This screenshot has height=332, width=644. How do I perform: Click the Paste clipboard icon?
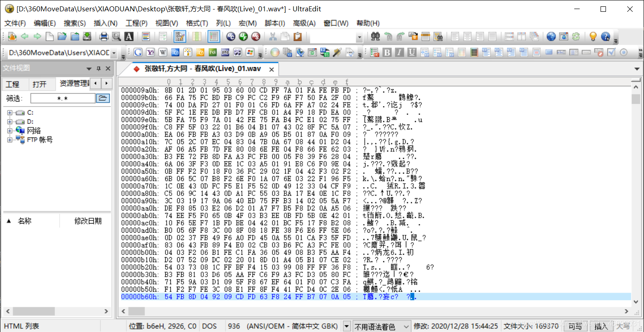click(x=298, y=37)
